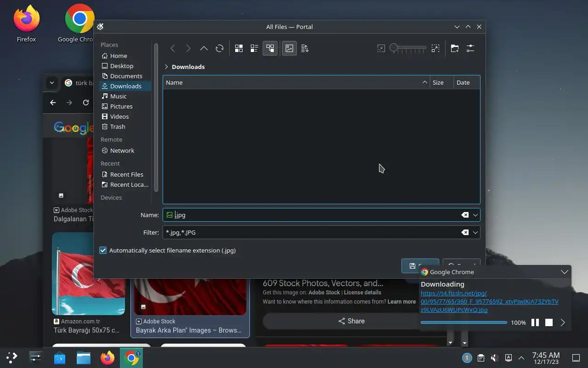Open the muted volume tray icon

(494, 358)
